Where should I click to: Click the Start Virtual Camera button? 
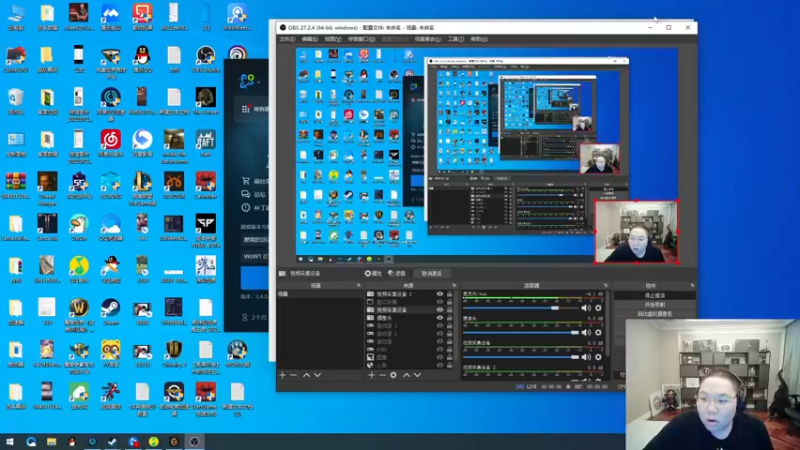(655, 314)
